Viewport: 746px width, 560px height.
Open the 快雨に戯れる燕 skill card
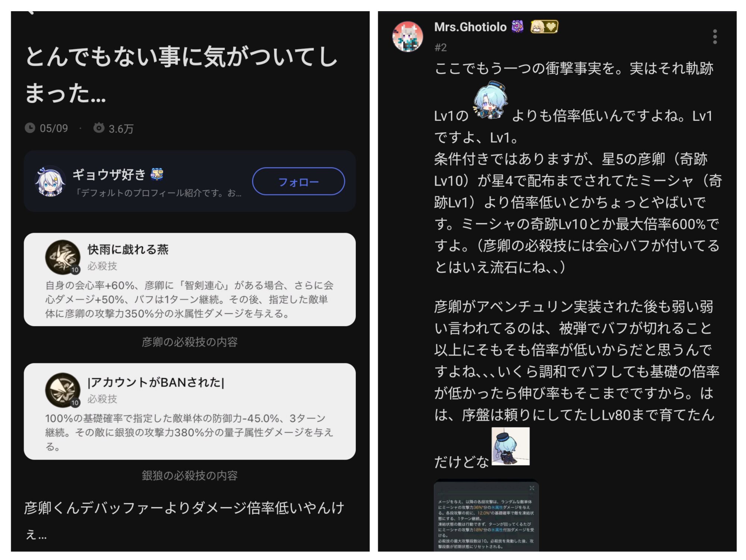pyautogui.click(x=189, y=280)
